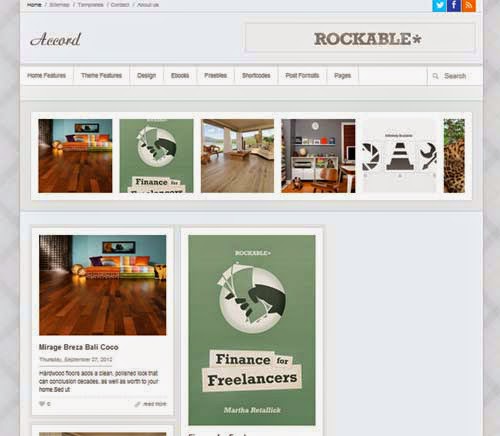Image resolution: width=500 pixels, height=436 pixels.
Task: Click the search magnifier icon
Action: tap(435, 76)
